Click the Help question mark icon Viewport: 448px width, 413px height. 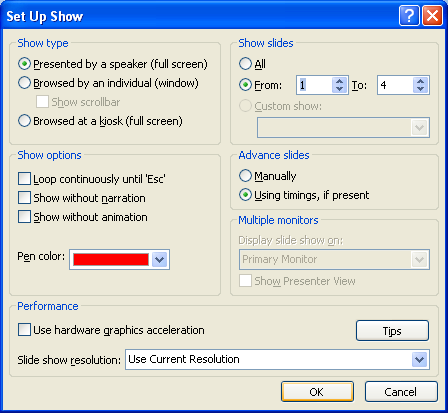pyautogui.click(x=409, y=16)
